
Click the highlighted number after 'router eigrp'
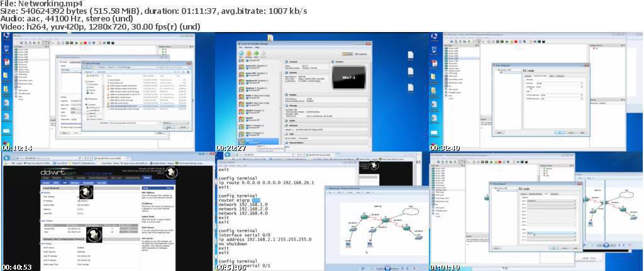click(x=257, y=199)
